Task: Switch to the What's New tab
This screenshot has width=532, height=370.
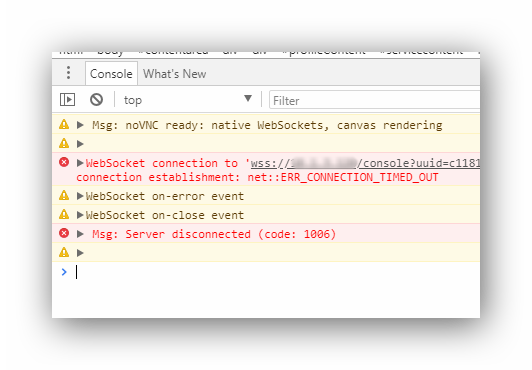Action: pyautogui.click(x=174, y=74)
